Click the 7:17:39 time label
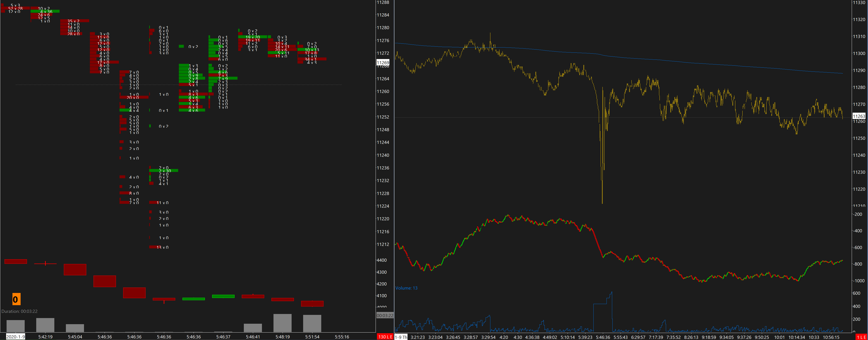 coord(656,337)
